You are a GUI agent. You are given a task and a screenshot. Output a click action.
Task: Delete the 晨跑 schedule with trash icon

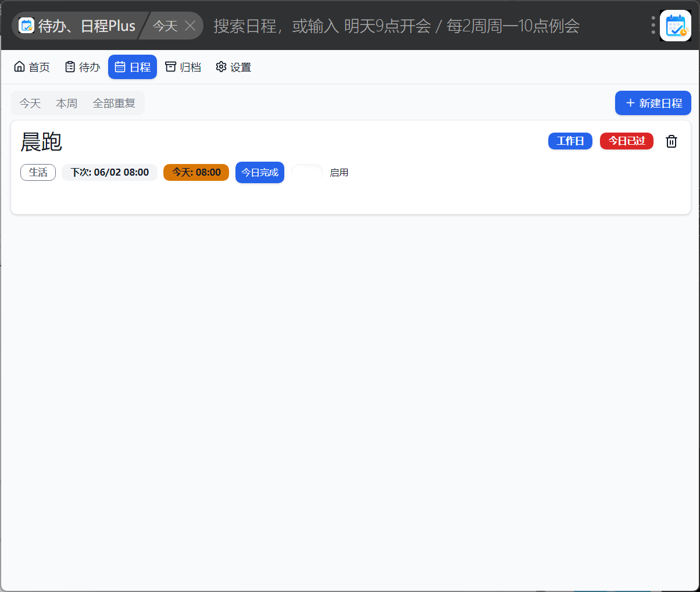click(672, 141)
